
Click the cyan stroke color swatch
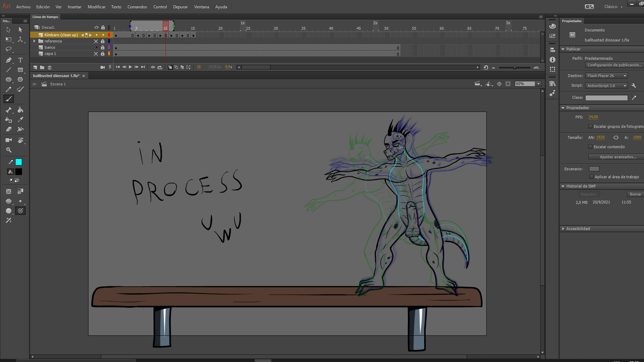tap(19, 162)
